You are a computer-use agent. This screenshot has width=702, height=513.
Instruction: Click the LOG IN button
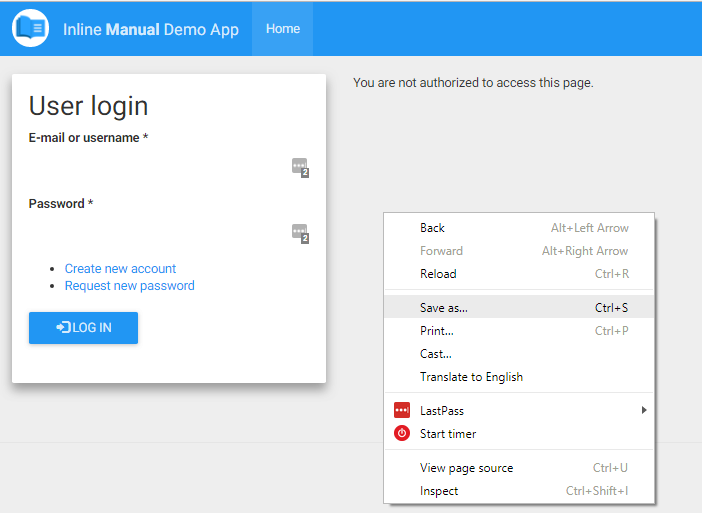click(83, 328)
